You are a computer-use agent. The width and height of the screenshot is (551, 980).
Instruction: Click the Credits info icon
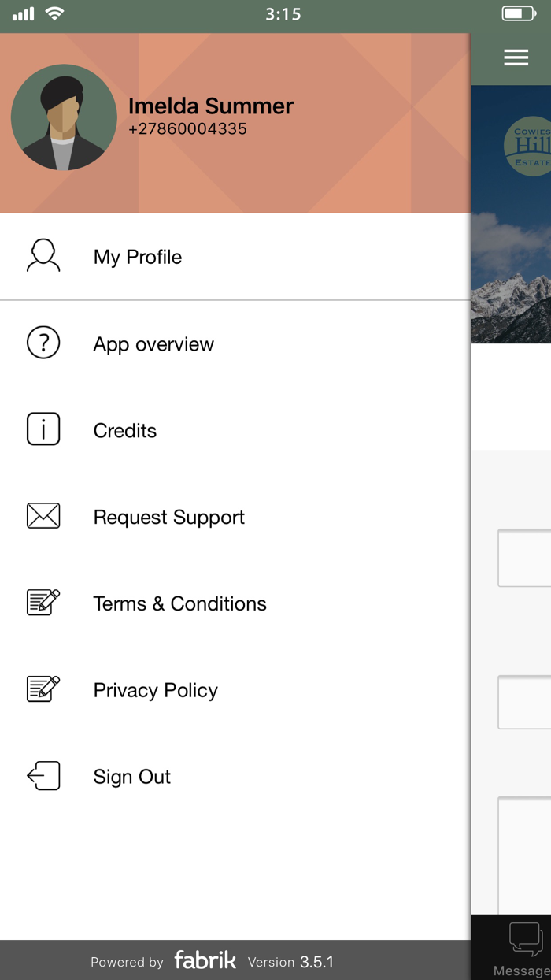[43, 430]
